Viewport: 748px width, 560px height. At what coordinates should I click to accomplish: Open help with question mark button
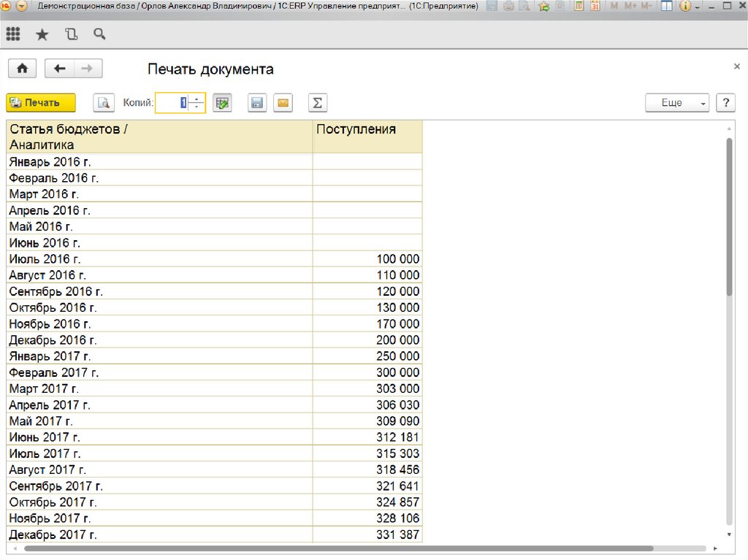tap(725, 103)
